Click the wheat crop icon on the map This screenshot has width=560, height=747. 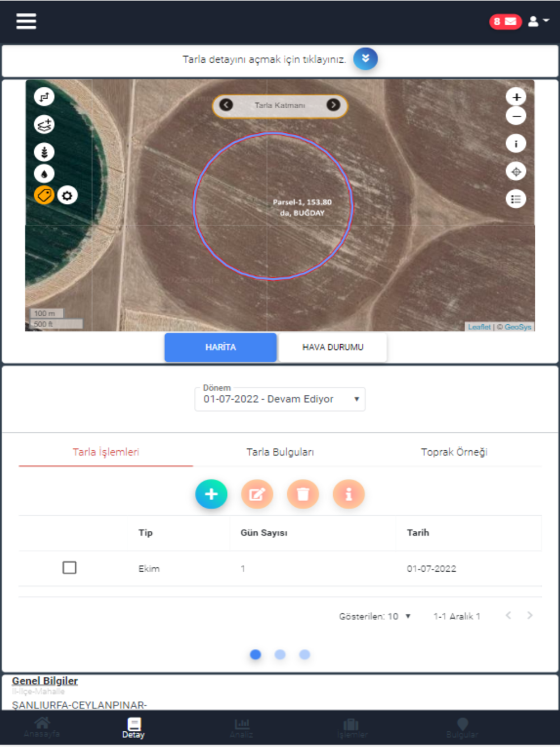44,152
